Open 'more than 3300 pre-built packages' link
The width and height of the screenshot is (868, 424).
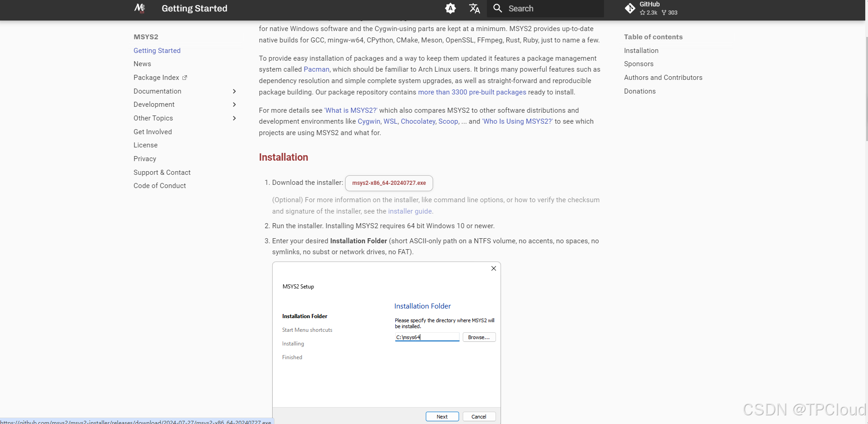[472, 92]
